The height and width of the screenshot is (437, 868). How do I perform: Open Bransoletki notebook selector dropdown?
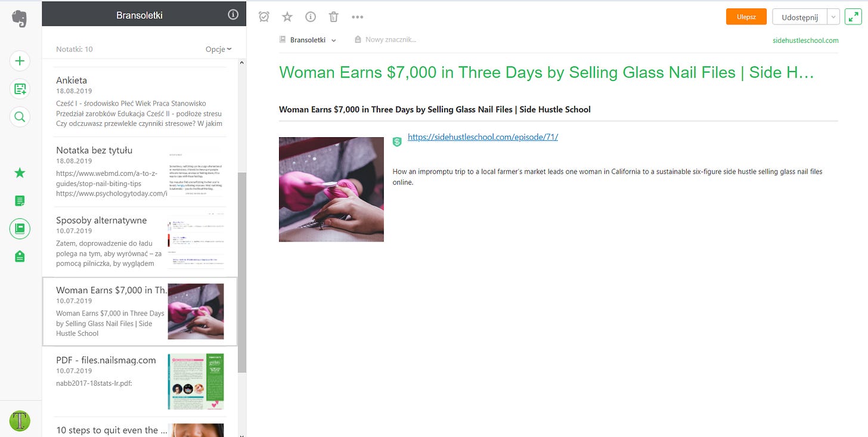pyautogui.click(x=334, y=41)
